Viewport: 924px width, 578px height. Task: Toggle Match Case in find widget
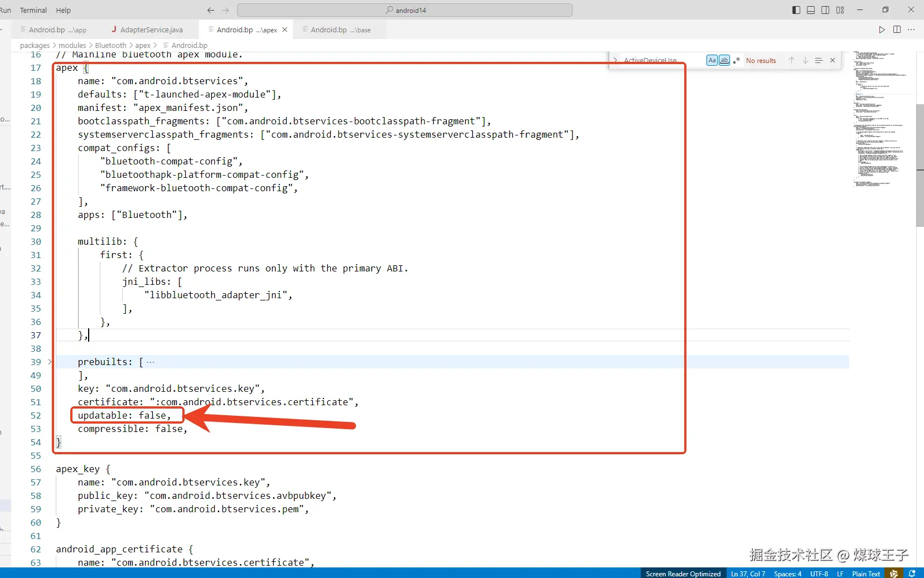click(x=712, y=60)
